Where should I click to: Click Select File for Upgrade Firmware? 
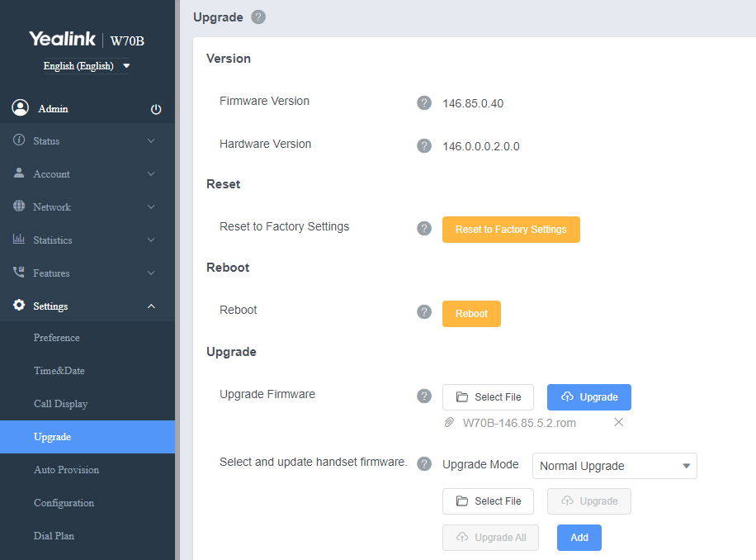click(x=488, y=397)
